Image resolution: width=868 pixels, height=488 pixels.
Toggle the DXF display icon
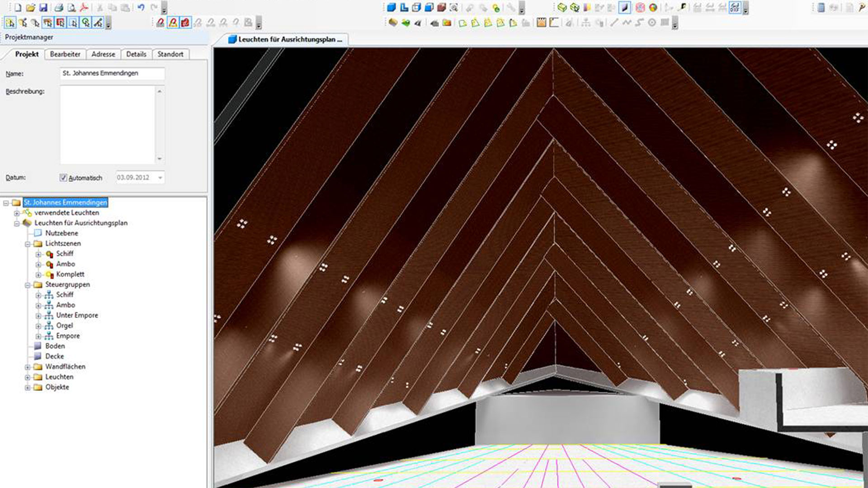point(735,7)
